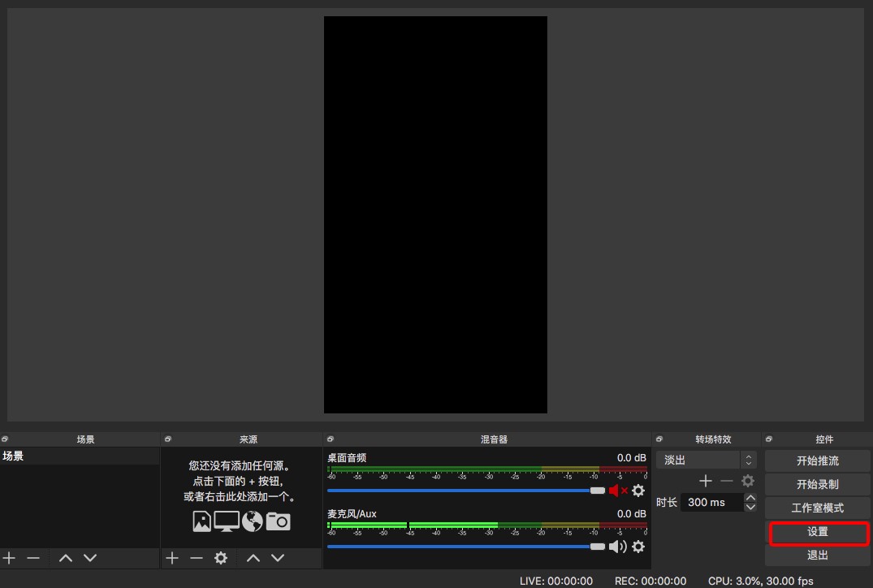
Task: Decrease 时长 duration with down arrow
Action: point(750,508)
